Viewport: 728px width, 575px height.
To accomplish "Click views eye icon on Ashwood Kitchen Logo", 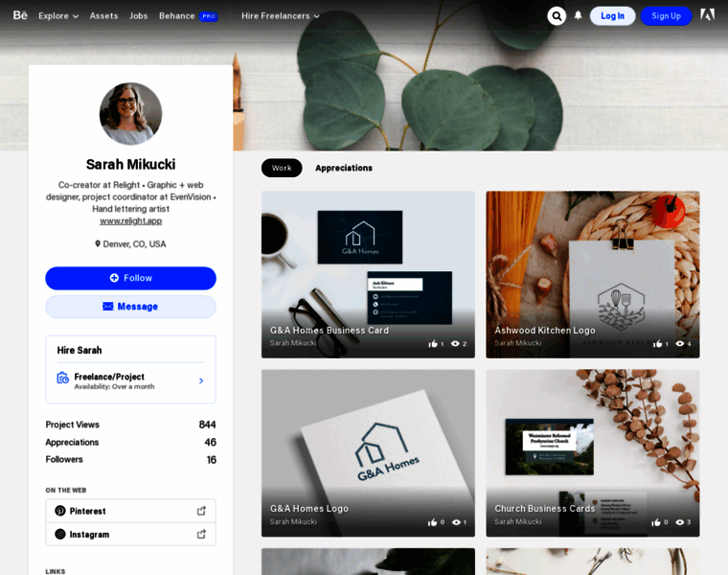I will 680,344.
